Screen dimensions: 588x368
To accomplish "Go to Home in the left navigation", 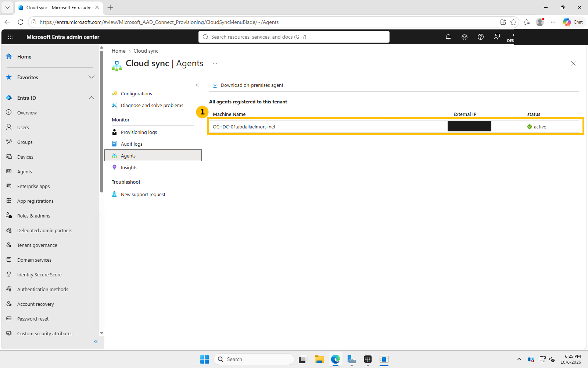I will (24, 57).
